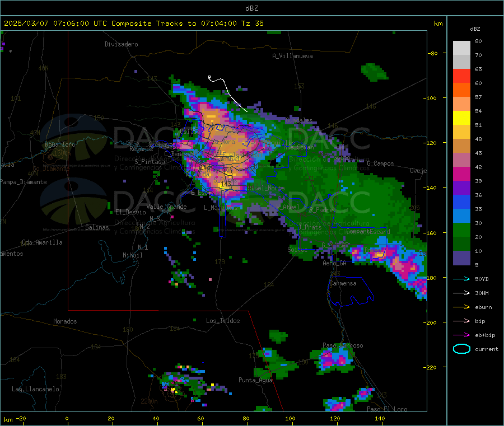Click the 'Guadales' map label
The image size is (504, 426).
pos(299,120)
